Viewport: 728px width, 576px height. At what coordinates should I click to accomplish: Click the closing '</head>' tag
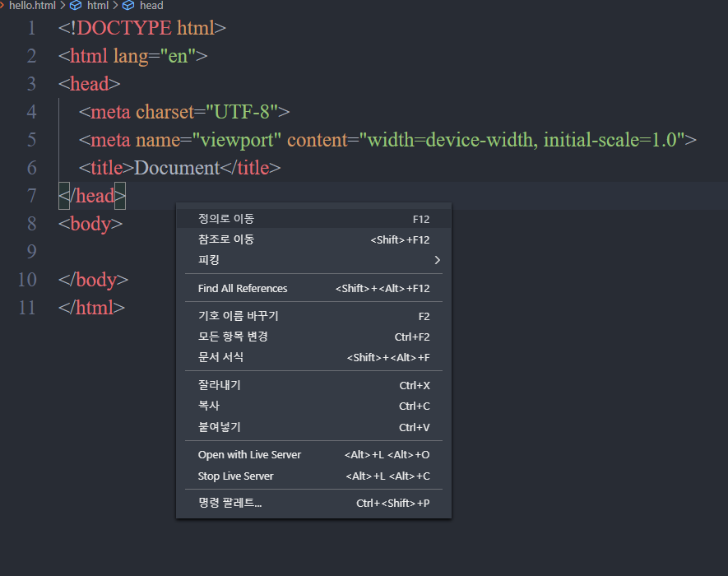[92, 196]
